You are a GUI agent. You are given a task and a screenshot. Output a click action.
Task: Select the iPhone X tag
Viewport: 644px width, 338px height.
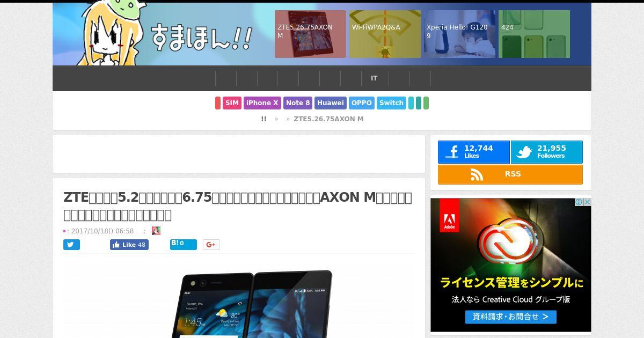262,103
